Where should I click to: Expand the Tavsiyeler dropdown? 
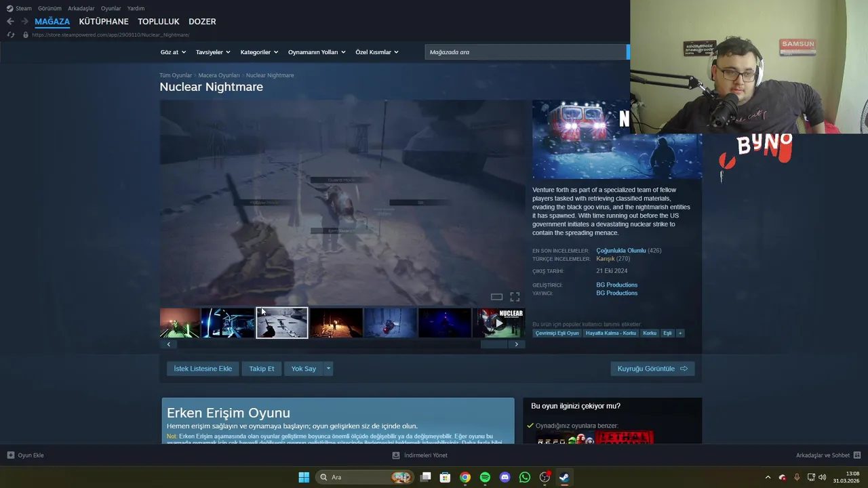(213, 52)
